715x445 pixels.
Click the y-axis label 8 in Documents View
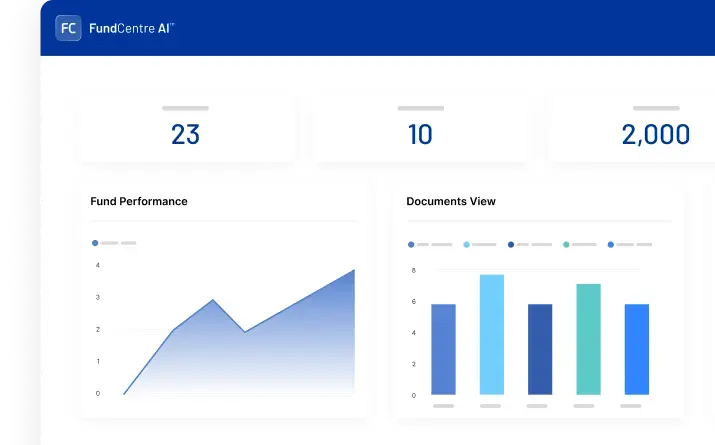click(x=414, y=270)
